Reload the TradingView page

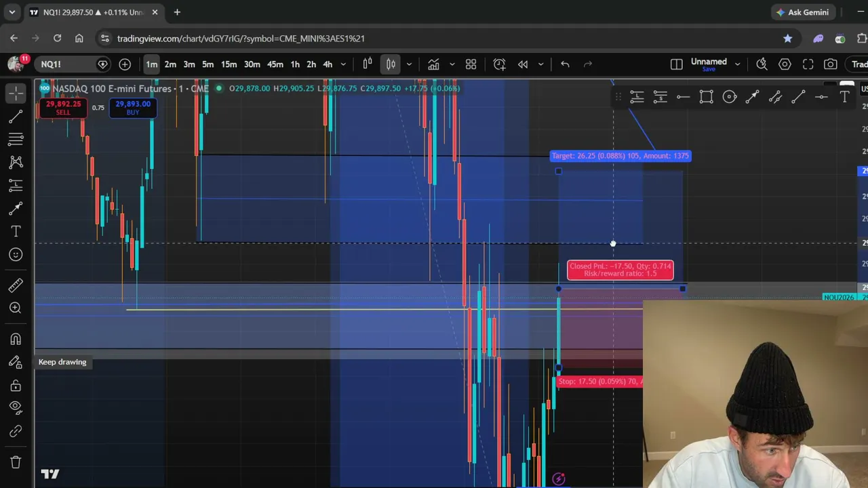(x=57, y=39)
